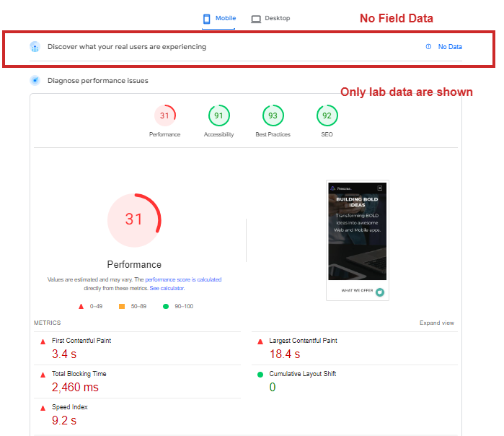The height and width of the screenshot is (436, 504).
Task: Click the desktop monitor icon
Action: coord(256,19)
